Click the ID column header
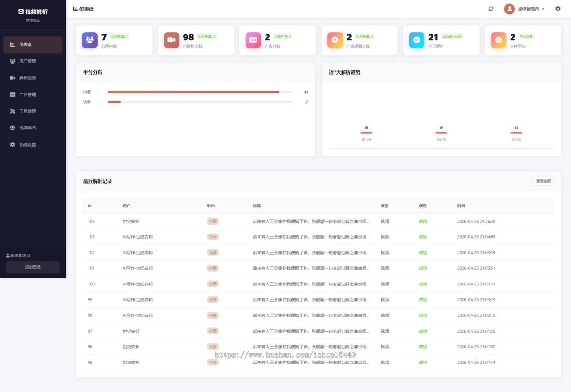 tap(90, 206)
